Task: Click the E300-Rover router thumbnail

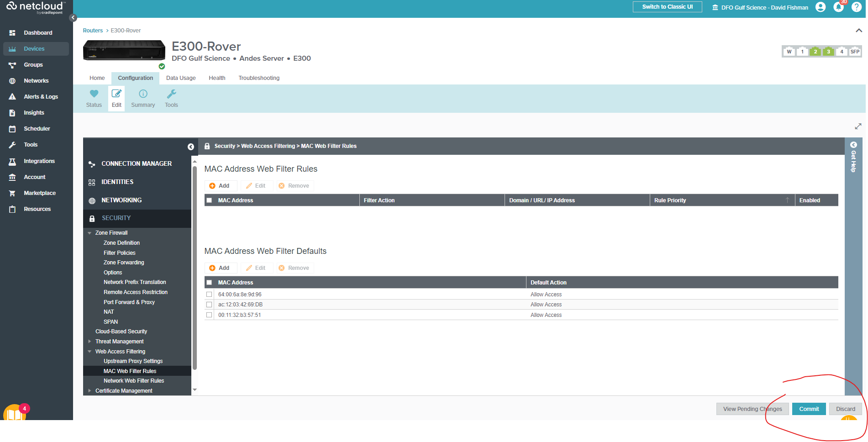Action: tap(124, 51)
